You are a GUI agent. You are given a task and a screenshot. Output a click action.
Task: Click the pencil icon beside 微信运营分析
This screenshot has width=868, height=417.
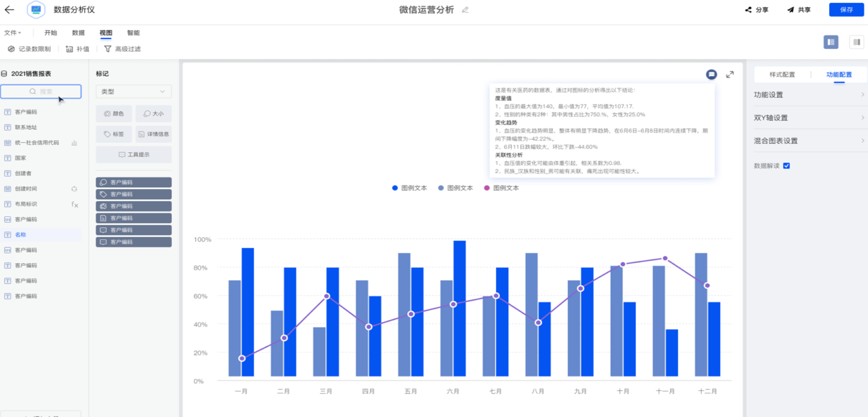(465, 9)
